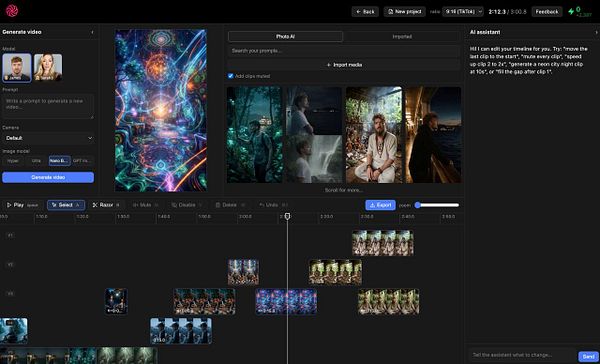This screenshot has height=364, width=600.
Task: Click the 2:30.0 mark on the ruler
Action: click(367, 217)
